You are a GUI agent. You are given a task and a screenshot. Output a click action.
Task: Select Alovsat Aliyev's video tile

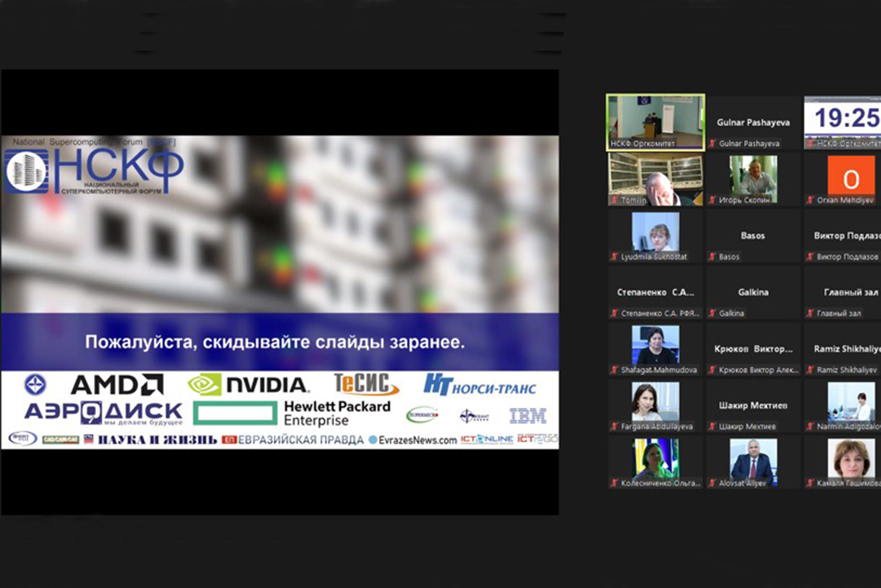coord(753,462)
